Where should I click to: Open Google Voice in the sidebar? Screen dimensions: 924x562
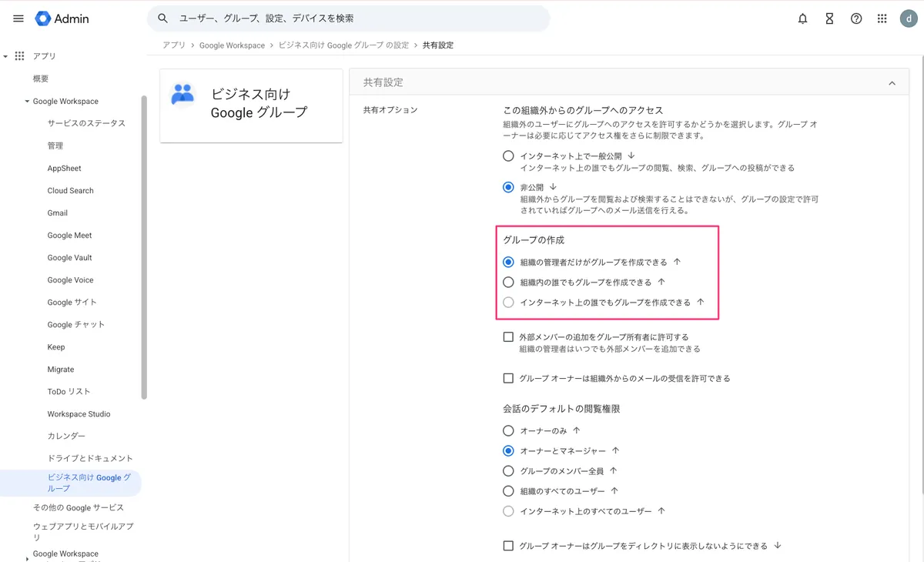pos(70,280)
